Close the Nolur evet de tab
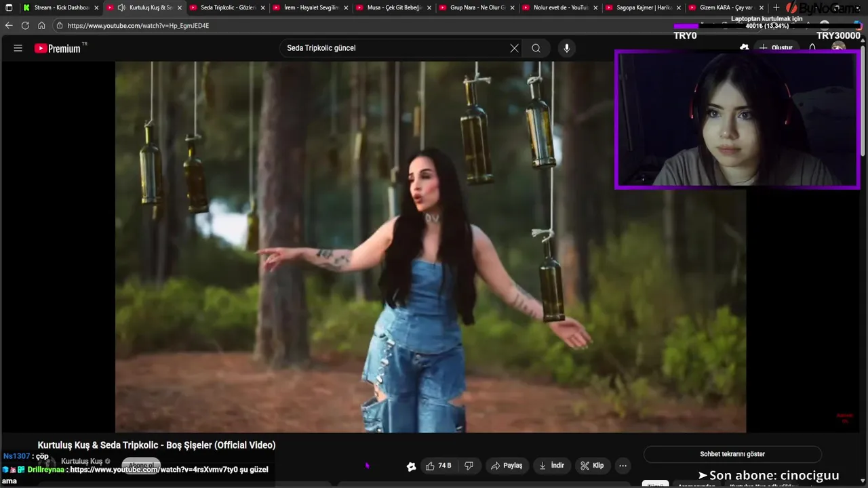868x488 pixels. (x=595, y=7)
